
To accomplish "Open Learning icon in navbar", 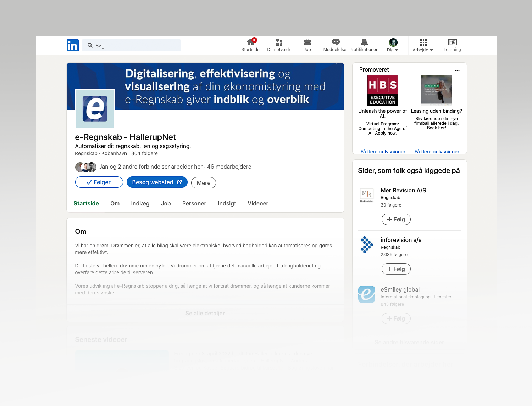I will pos(452,42).
